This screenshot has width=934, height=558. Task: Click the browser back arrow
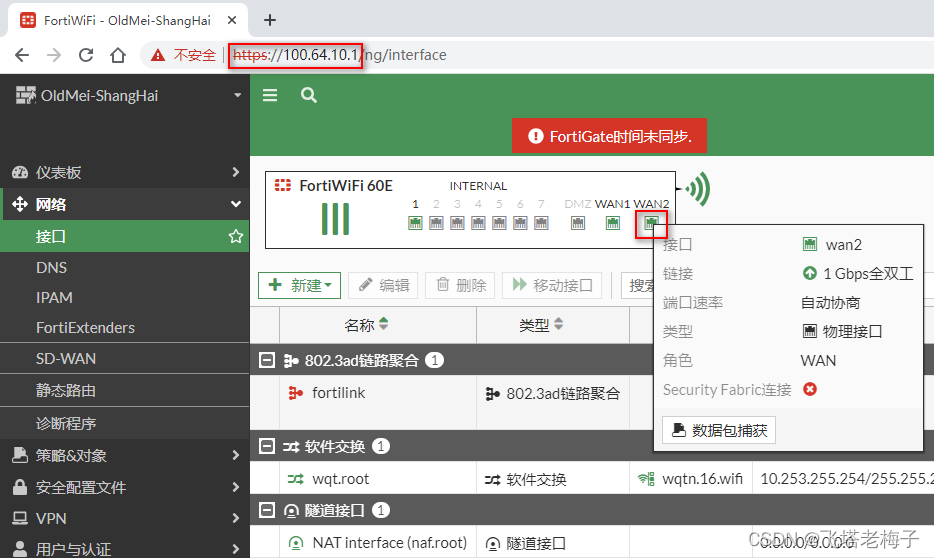click(x=22, y=55)
